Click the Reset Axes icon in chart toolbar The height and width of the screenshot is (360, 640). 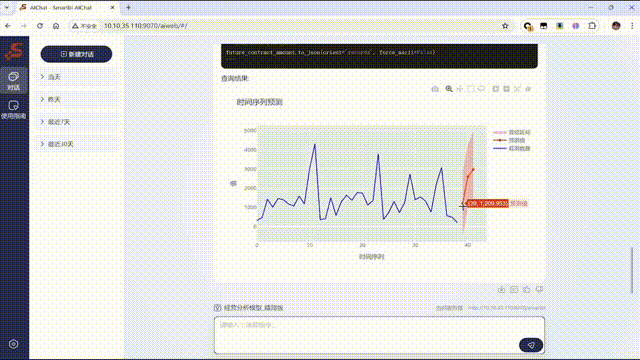point(528,89)
